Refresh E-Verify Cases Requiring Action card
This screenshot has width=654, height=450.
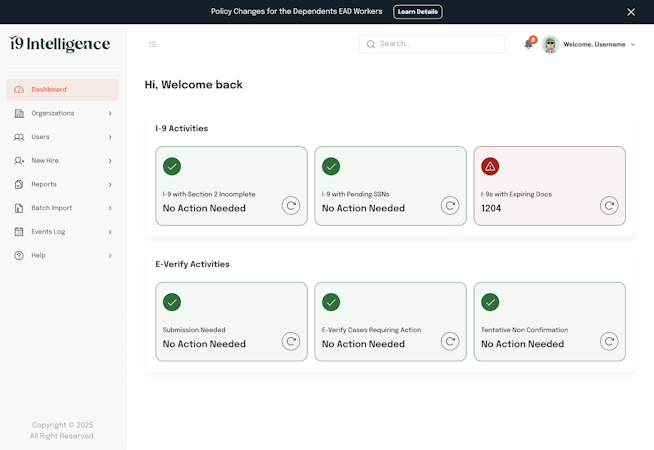point(450,341)
